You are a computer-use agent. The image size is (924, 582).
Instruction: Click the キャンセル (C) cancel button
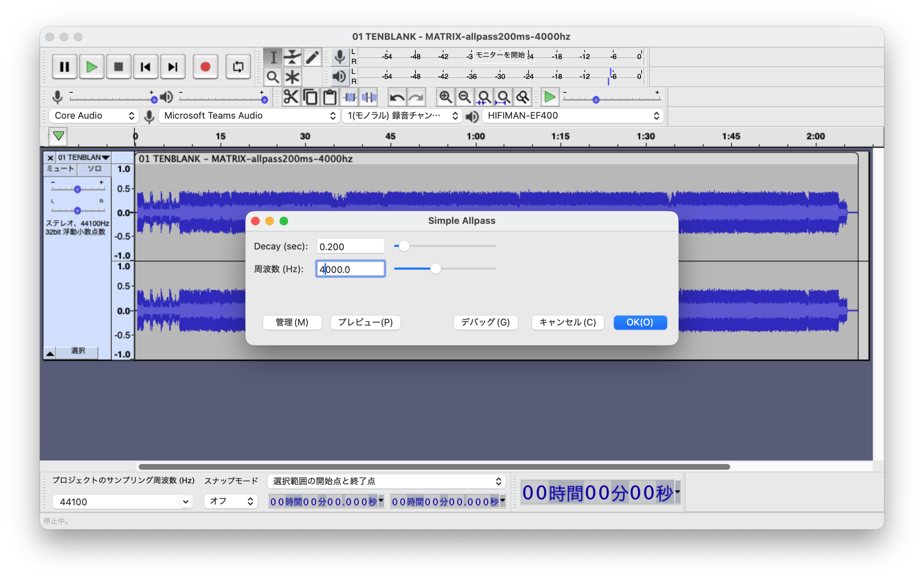click(567, 322)
